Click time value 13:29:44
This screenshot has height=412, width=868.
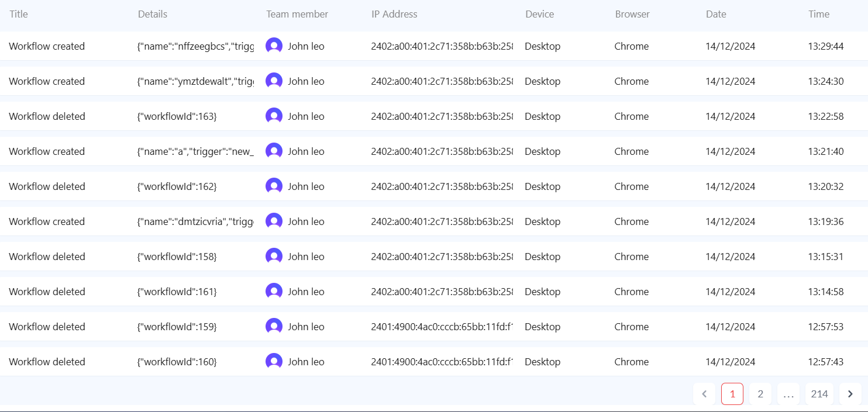(x=826, y=46)
